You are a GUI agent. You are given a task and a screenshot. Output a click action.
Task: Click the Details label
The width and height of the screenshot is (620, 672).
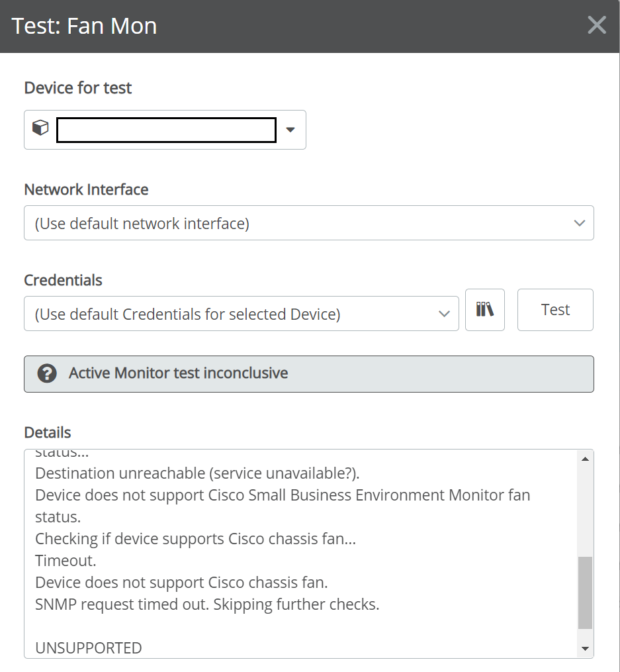click(47, 432)
